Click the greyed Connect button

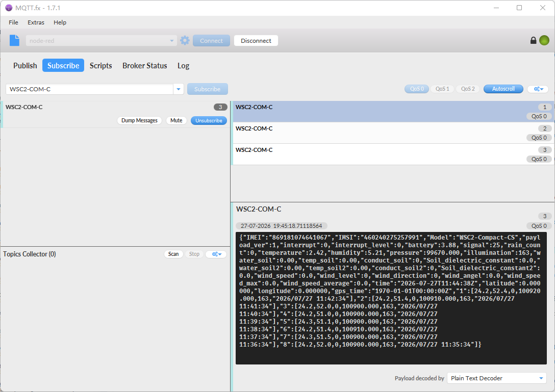(x=211, y=41)
